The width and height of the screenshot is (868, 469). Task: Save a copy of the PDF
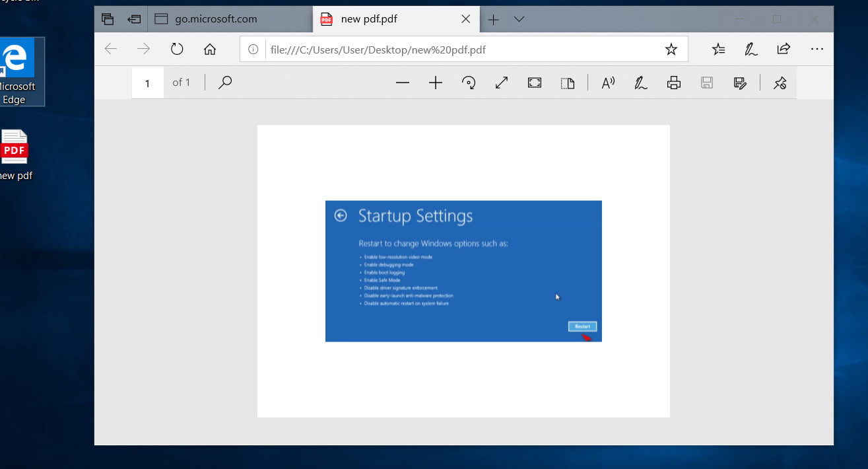click(706, 83)
